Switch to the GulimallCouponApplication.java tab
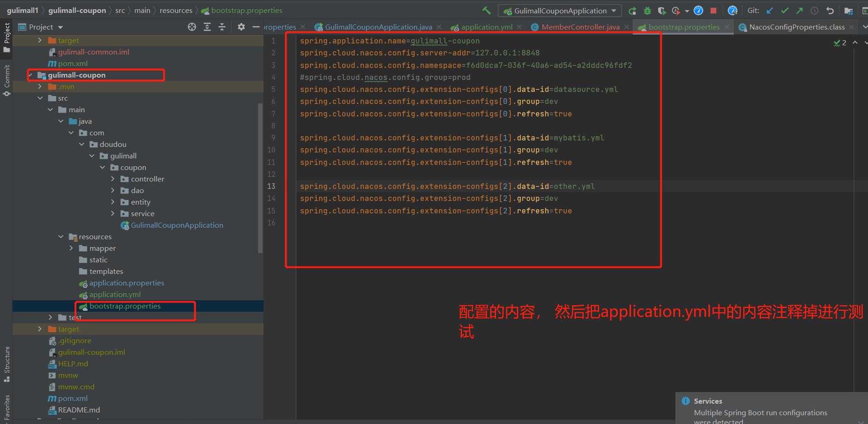This screenshot has height=424, width=868. tap(378, 27)
